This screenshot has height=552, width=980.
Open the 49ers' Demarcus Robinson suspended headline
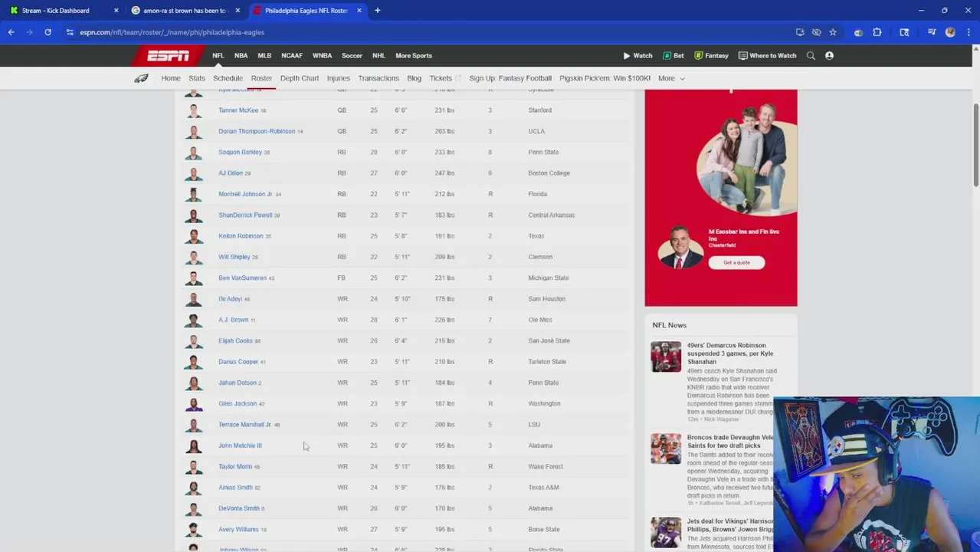[730, 353]
